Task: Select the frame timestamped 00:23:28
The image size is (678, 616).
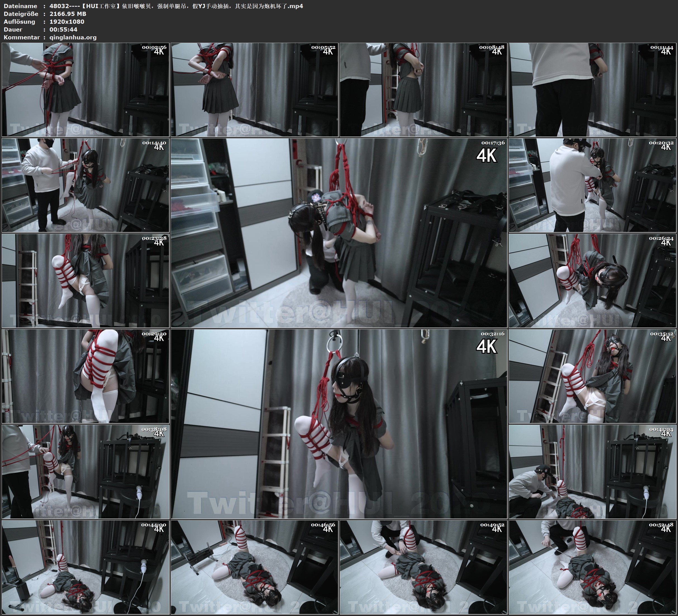Action: coord(85,281)
